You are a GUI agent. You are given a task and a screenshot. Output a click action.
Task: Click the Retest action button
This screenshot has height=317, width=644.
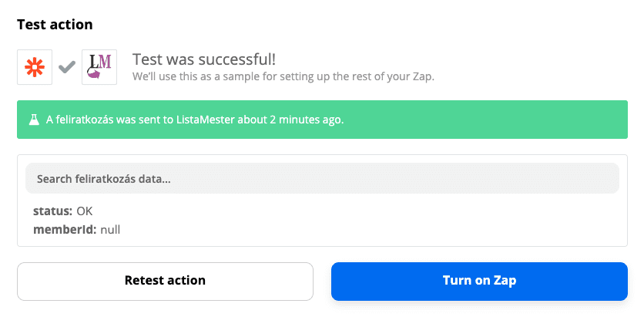click(x=165, y=282)
